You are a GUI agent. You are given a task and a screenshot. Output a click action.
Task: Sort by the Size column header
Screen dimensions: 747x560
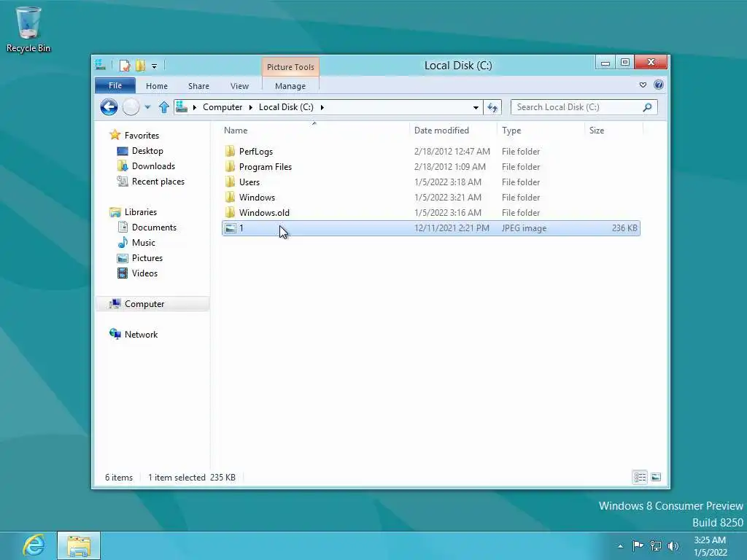click(x=614, y=130)
